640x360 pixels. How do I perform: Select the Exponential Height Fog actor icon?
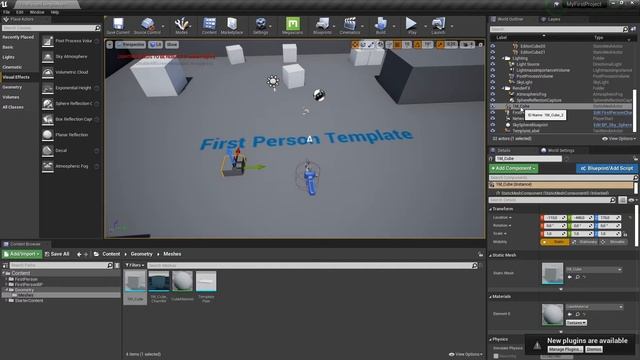click(x=48, y=88)
